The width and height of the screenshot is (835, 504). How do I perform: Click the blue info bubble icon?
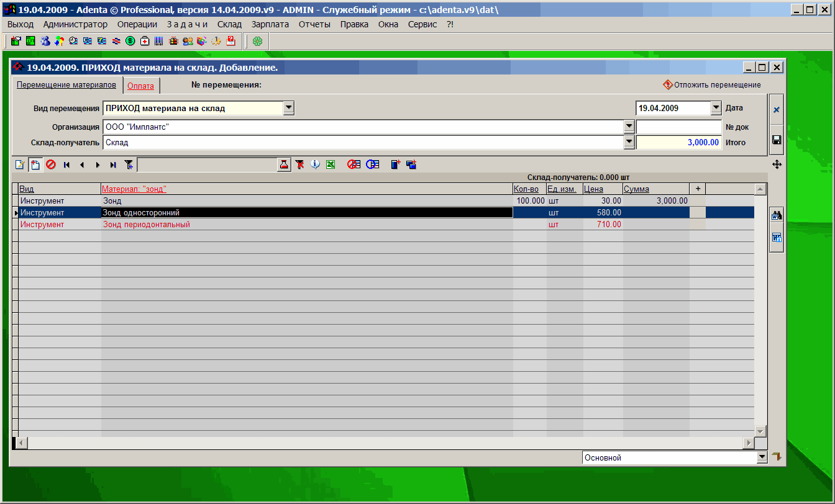[x=315, y=164]
